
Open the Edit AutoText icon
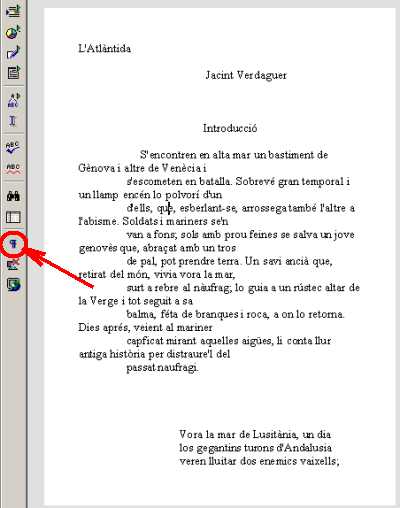tap(13, 100)
